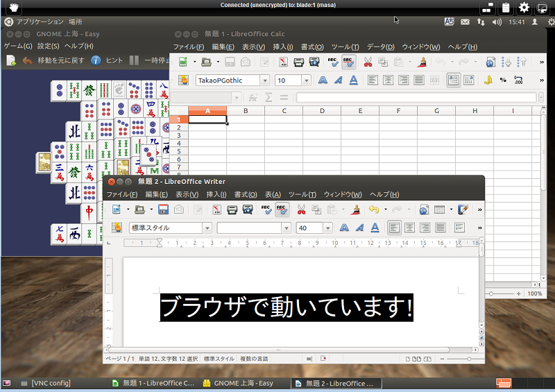Open print preview in Writer toolbar

pyautogui.click(x=248, y=210)
